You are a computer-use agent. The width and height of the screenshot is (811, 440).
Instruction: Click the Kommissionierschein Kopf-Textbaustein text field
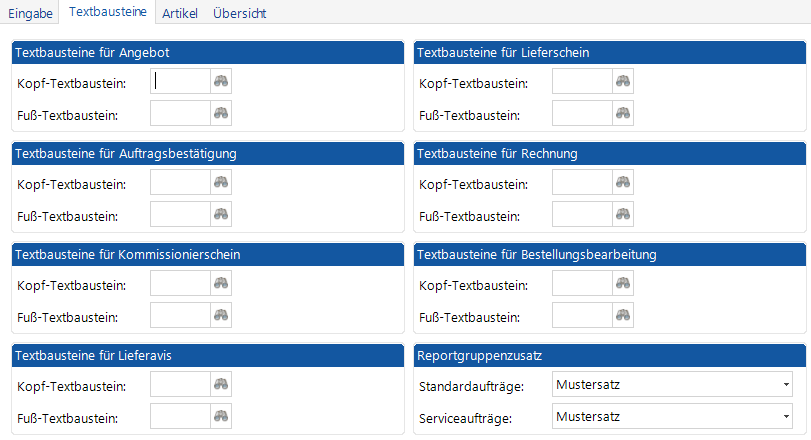tap(180, 284)
